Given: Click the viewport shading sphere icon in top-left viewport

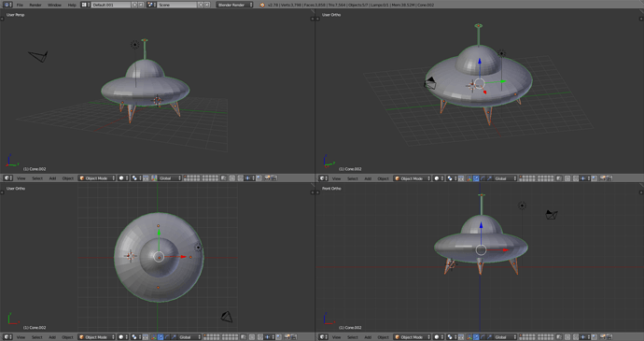Looking at the screenshot, I should (123, 178).
